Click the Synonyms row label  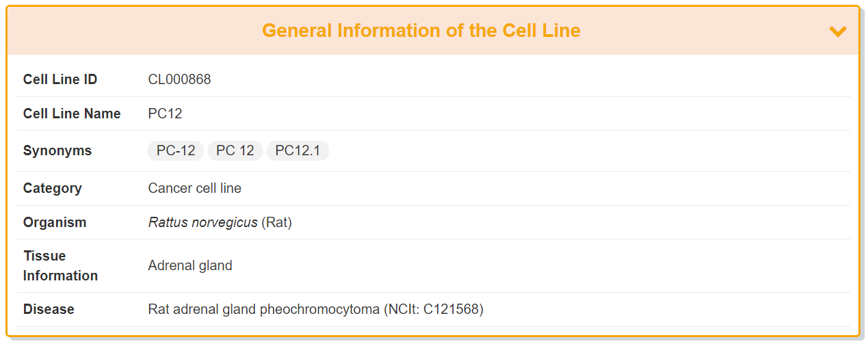pos(57,150)
